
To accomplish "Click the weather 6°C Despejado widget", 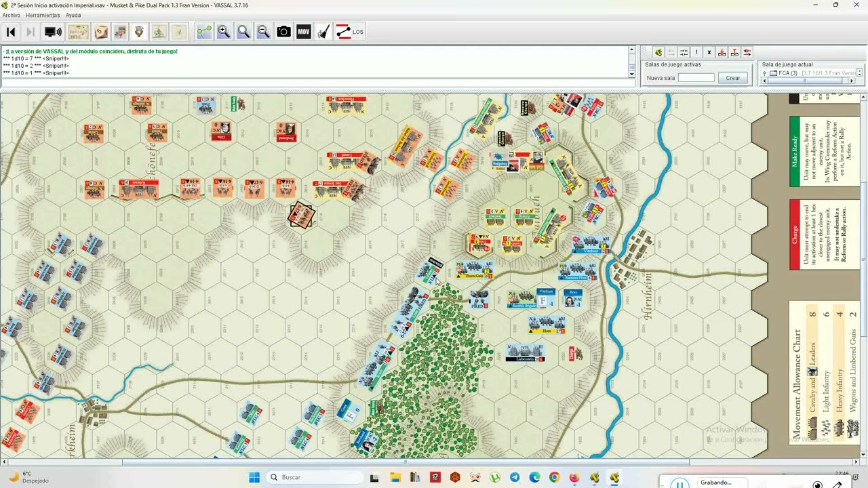I will coord(27,477).
